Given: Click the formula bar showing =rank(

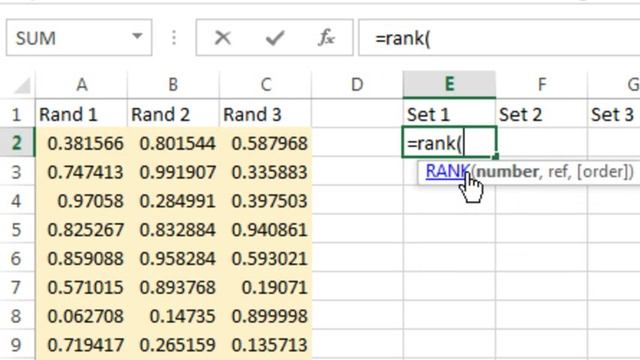Looking at the screenshot, I should [499, 38].
